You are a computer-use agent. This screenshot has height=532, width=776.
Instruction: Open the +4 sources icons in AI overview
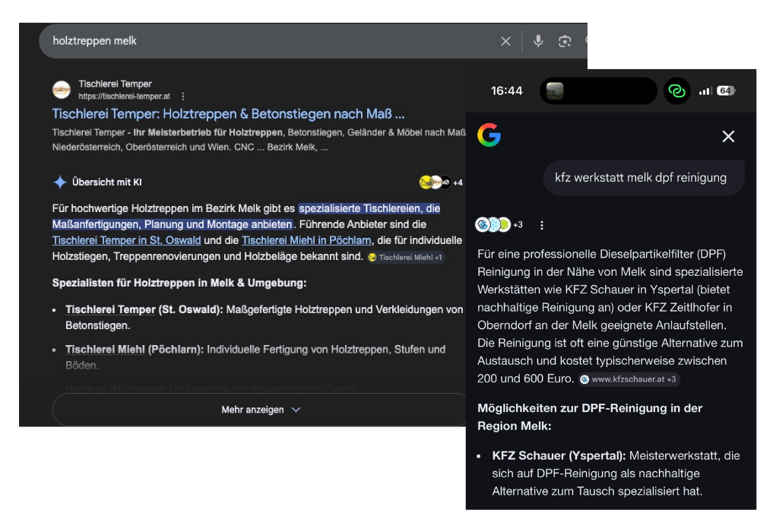point(441,182)
